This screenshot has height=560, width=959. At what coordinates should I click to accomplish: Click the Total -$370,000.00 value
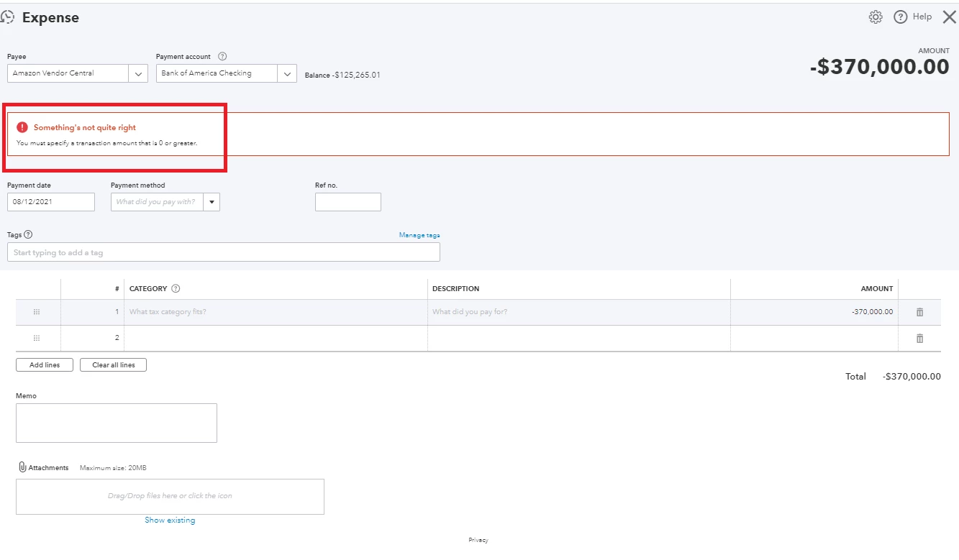pos(912,377)
